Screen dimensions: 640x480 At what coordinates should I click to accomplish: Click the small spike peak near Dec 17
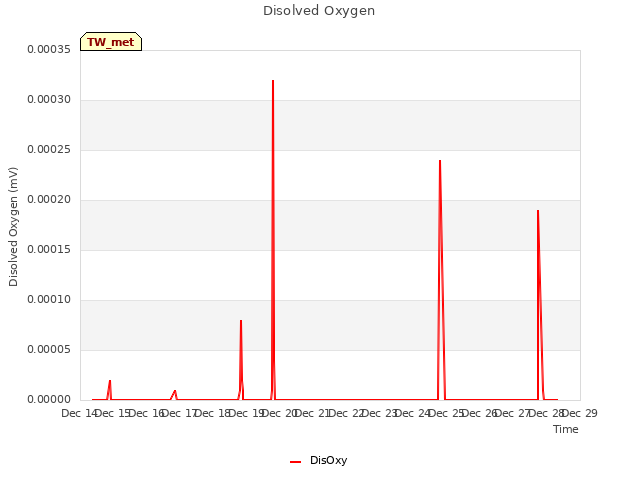[x=175, y=391]
